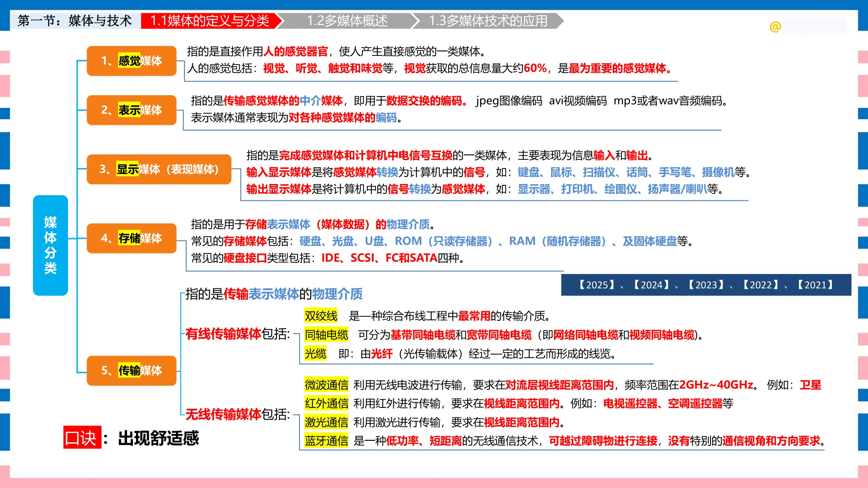The image size is (868, 488).
Task: Click the 媒体分类 root node box
Action: tap(50, 245)
